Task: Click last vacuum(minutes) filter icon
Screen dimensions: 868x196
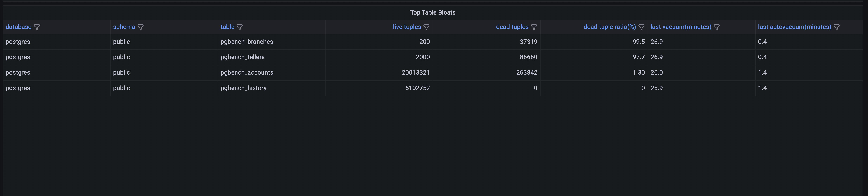Action: [x=717, y=27]
